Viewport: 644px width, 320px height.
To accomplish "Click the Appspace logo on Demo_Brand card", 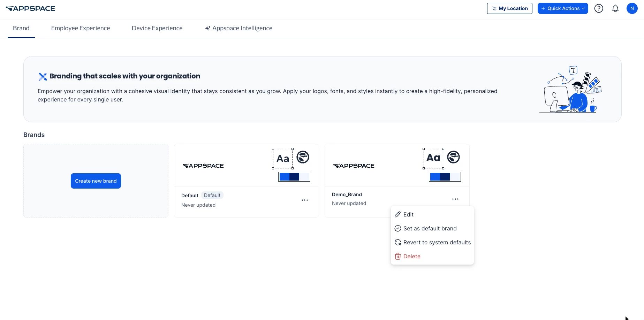I will [354, 166].
